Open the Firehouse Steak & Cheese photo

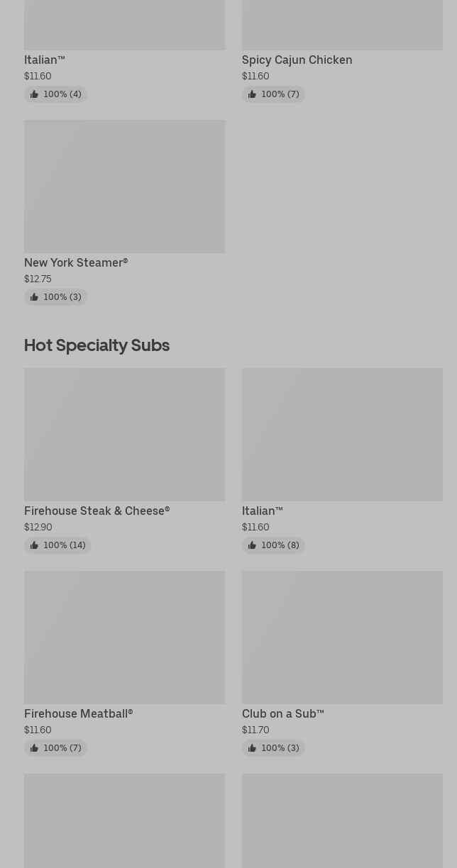[x=124, y=435]
